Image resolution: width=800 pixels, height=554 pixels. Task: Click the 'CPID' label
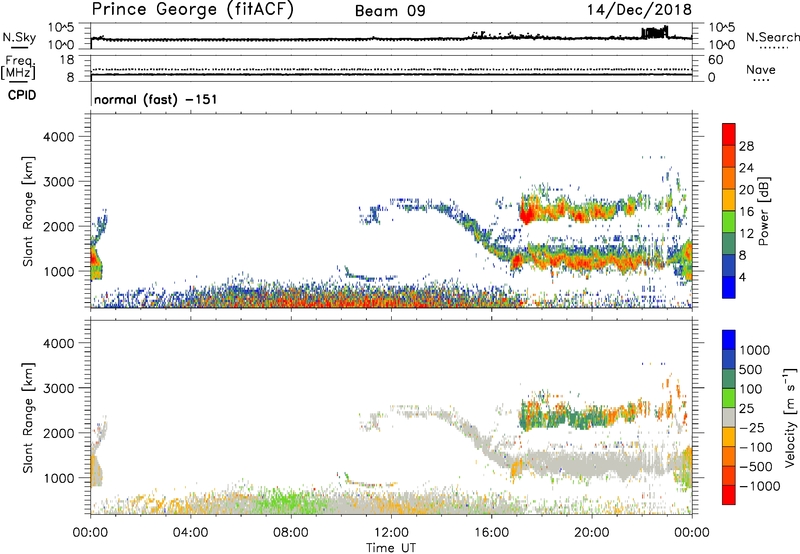point(22,95)
